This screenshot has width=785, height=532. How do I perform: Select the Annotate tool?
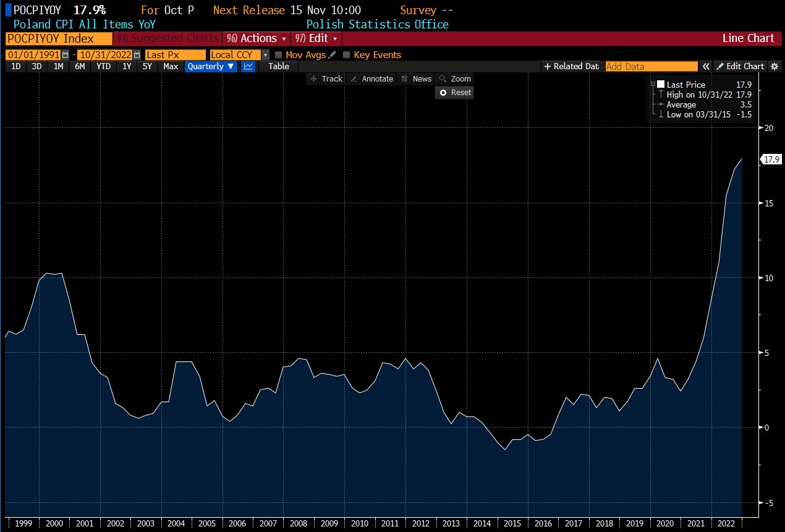pos(371,78)
